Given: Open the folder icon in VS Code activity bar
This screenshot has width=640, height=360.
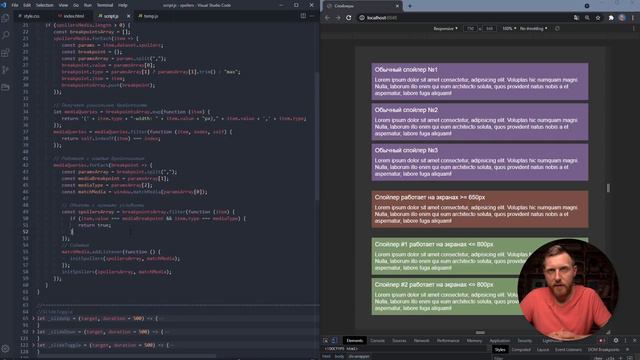Looking at the screenshot, I should (x=5, y=87).
